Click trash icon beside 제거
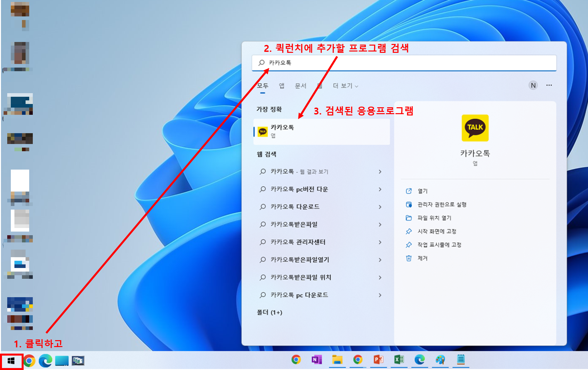 click(409, 258)
